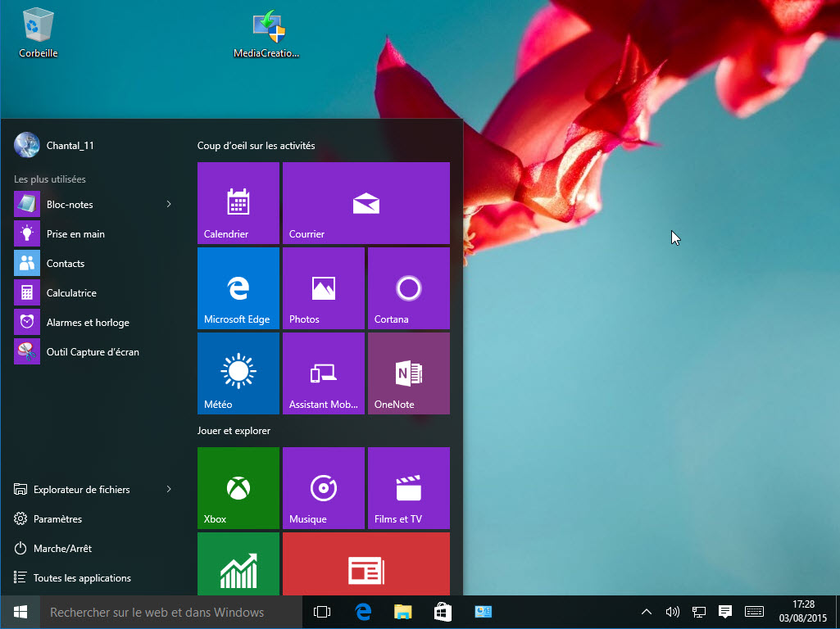Viewport: 840px width, 629px height.
Task: Open the Musique tile
Action: [324, 487]
